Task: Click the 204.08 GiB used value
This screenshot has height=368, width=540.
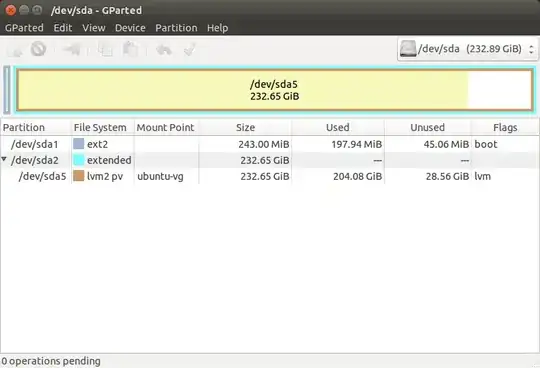Action: tap(357, 176)
